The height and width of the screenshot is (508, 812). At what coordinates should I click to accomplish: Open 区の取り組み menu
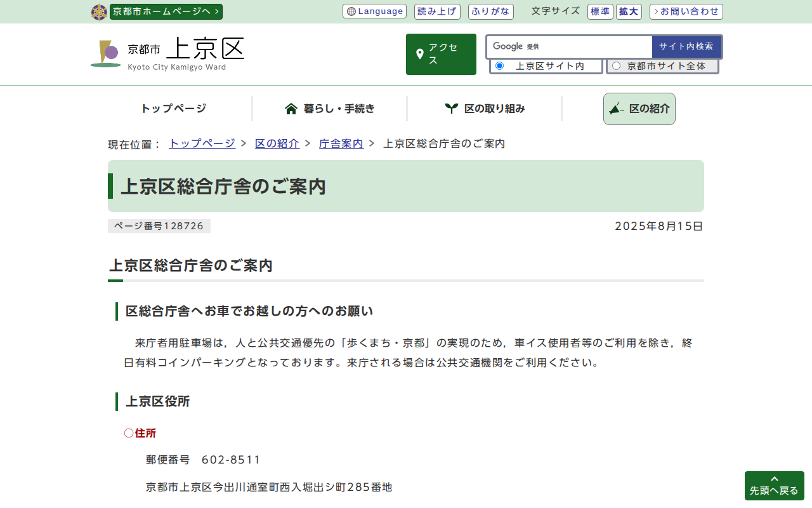pyautogui.click(x=485, y=109)
